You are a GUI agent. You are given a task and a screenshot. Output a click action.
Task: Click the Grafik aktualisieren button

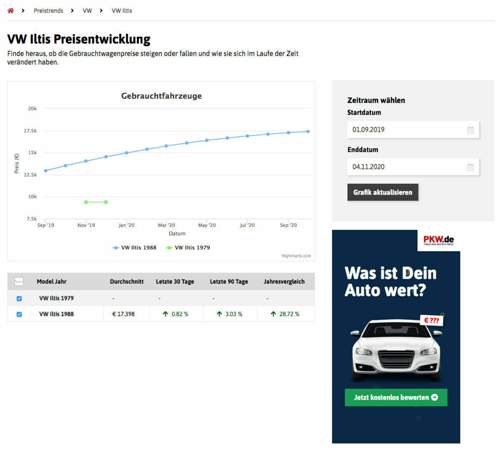click(x=383, y=192)
